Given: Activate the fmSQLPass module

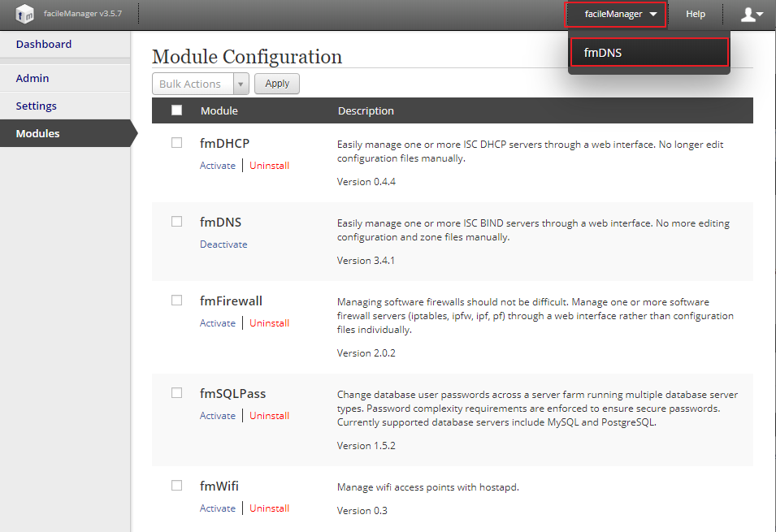Looking at the screenshot, I should 217,416.
